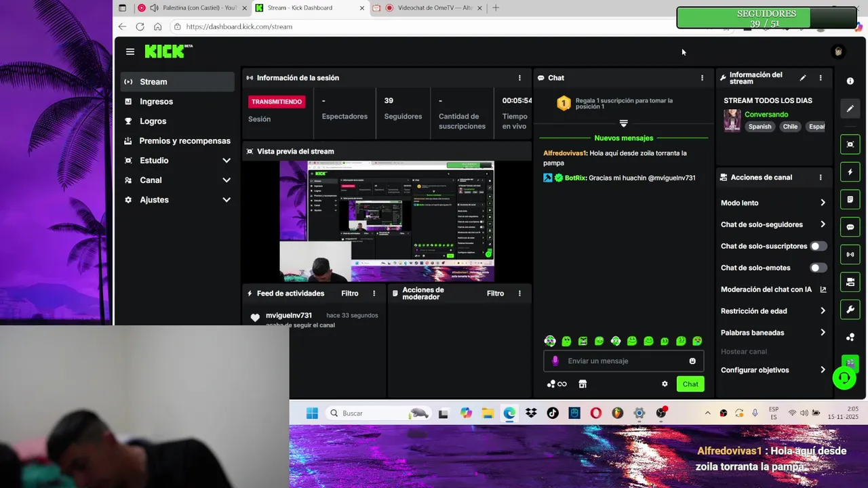
Task: Open Configurar objetivos settings
Action: pyautogui.click(x=823, y=370)
